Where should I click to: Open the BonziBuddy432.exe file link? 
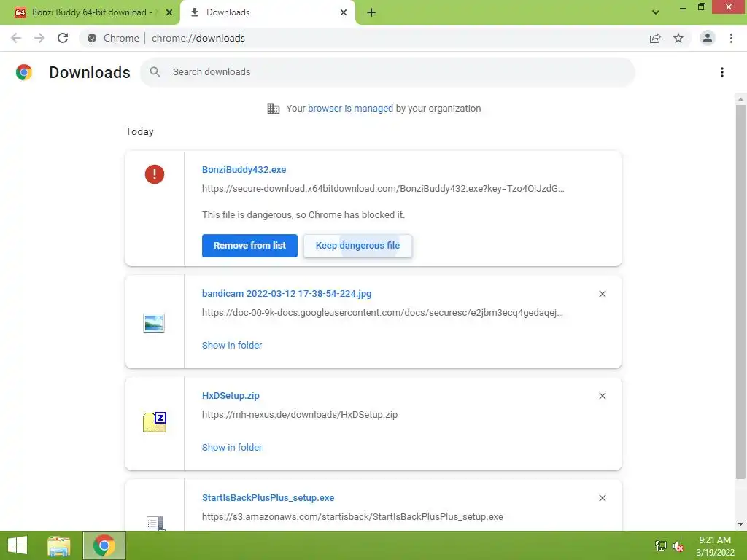(x=244, y=169)
